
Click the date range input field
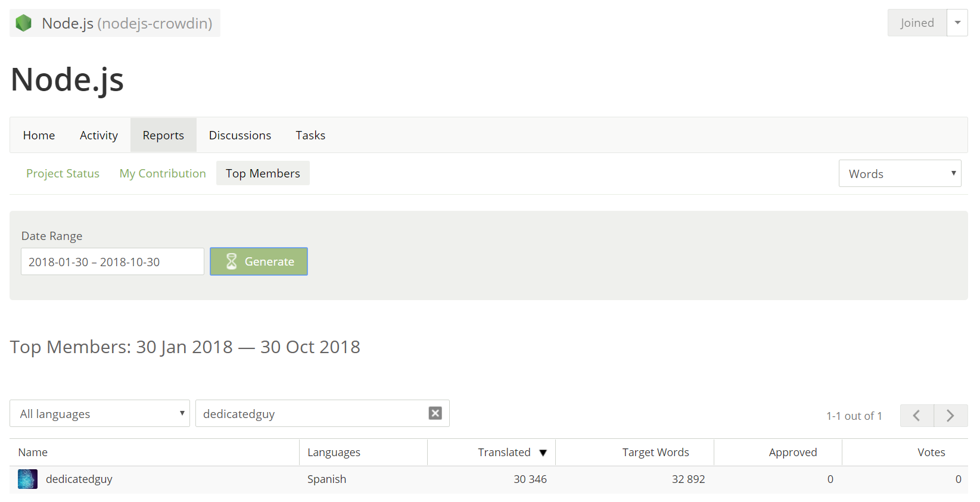(113, 261)
